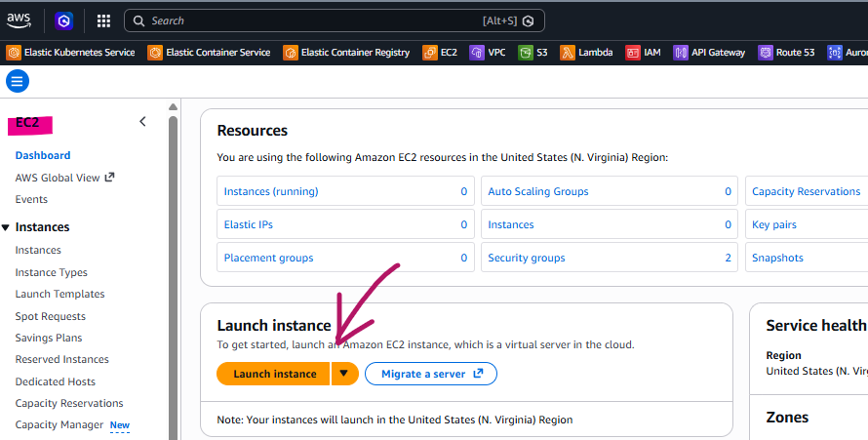The image size is (868, 440).
Task: Open Placement groups resource link
Action: point(268,258)
